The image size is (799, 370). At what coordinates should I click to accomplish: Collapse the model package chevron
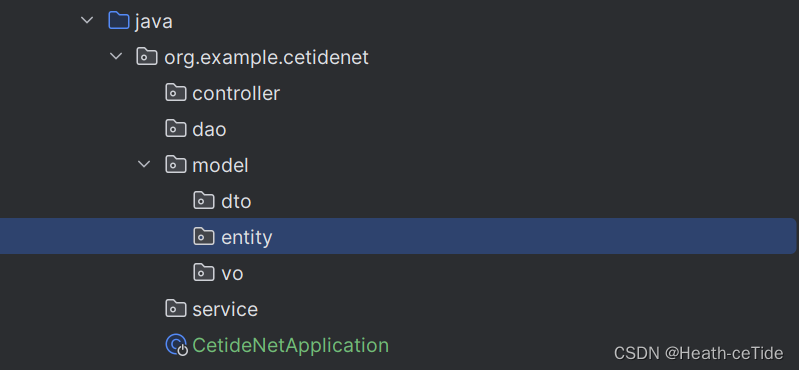coord(145,164)
